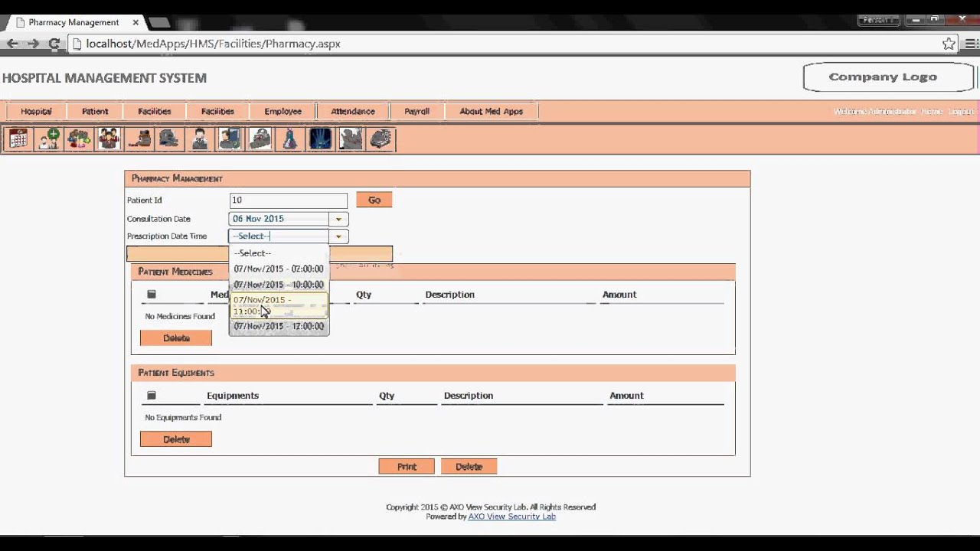Choose the --Select-- option in the list
980x551 pixels.
point(279,253)
